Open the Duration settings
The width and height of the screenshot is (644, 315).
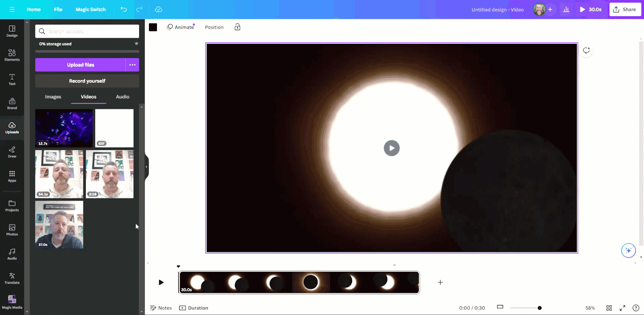(194, 308)
